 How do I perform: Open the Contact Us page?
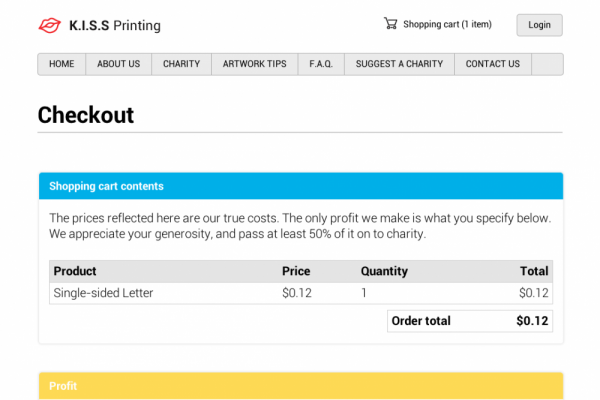[492, 64]
